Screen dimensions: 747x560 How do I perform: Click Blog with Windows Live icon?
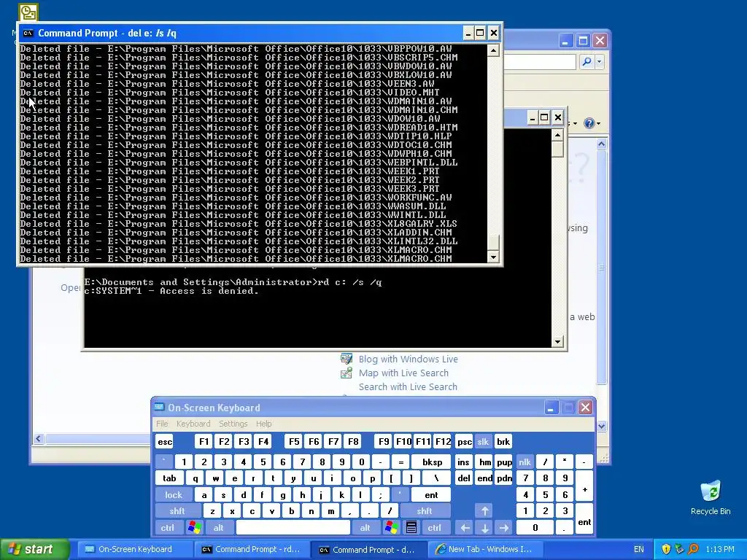[x=347, y=359]
